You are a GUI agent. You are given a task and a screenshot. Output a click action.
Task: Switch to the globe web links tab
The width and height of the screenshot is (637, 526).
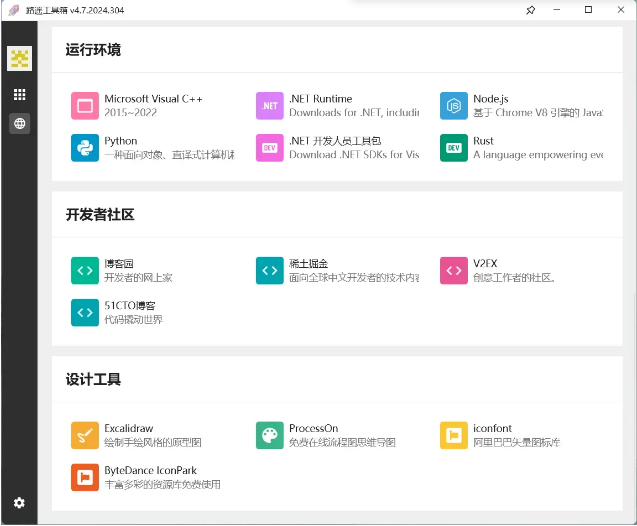pyautogui.click(x=20, y=124)
